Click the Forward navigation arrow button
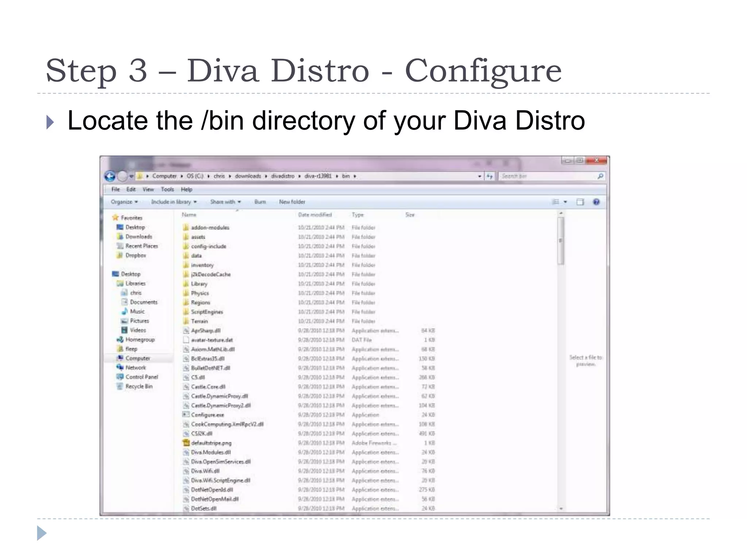The image size is (747, 560). point(122,176)
